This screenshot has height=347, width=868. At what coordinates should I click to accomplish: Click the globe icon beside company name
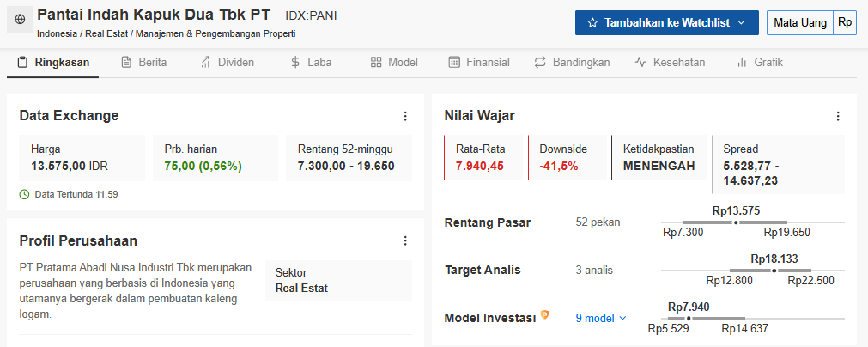(20, 20)
